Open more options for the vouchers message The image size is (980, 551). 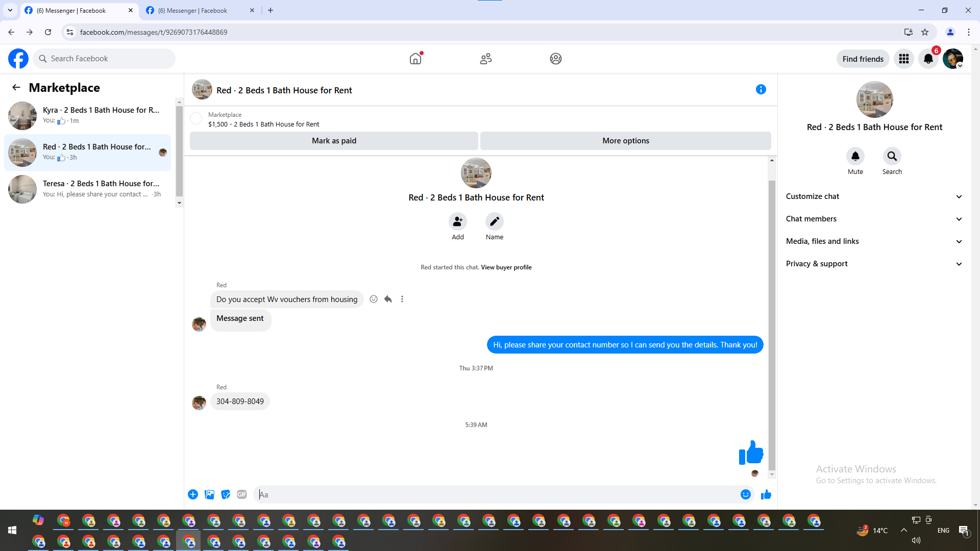point(402,299)
